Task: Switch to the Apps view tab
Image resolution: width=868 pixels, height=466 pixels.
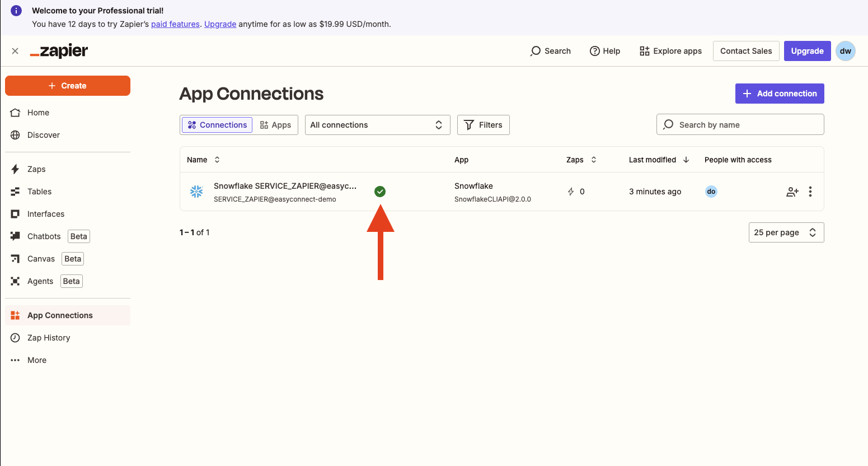Action: coord(275,125)
